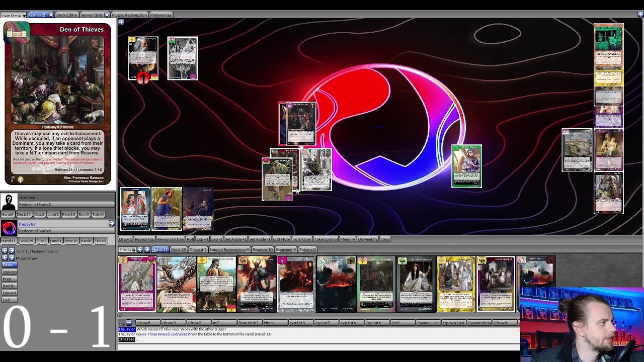Click the Edit Note button
This screenshot has height=362, width=644.
point(281,239)
